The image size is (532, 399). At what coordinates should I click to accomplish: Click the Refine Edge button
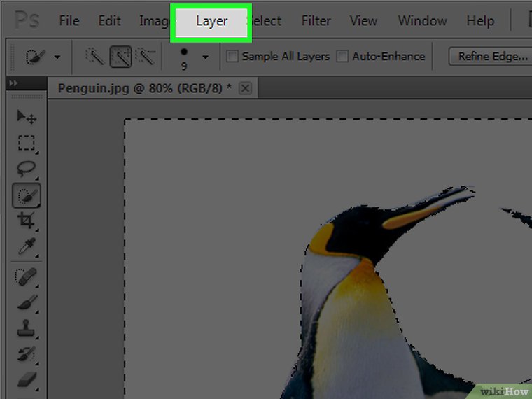(x=490, y=56)
